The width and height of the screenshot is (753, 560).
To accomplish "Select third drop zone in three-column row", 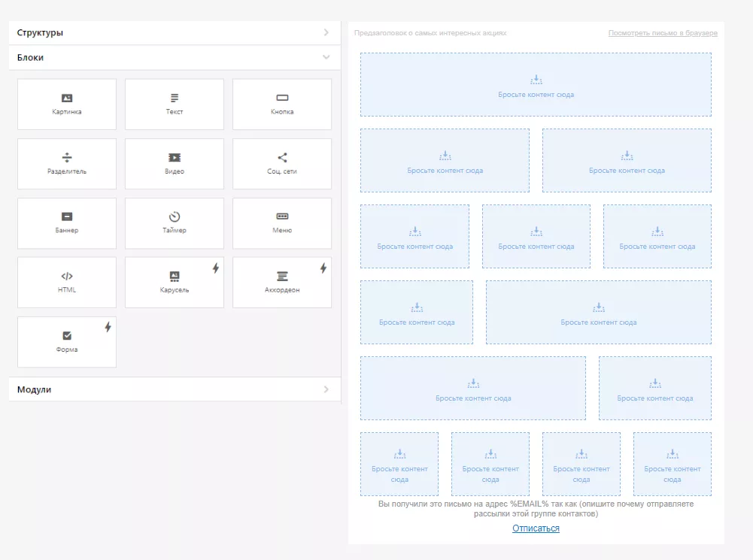I will tap(657, 236).
